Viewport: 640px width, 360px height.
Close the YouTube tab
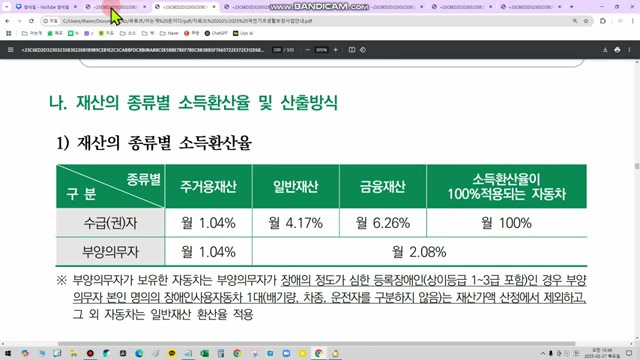click(75, 7)
